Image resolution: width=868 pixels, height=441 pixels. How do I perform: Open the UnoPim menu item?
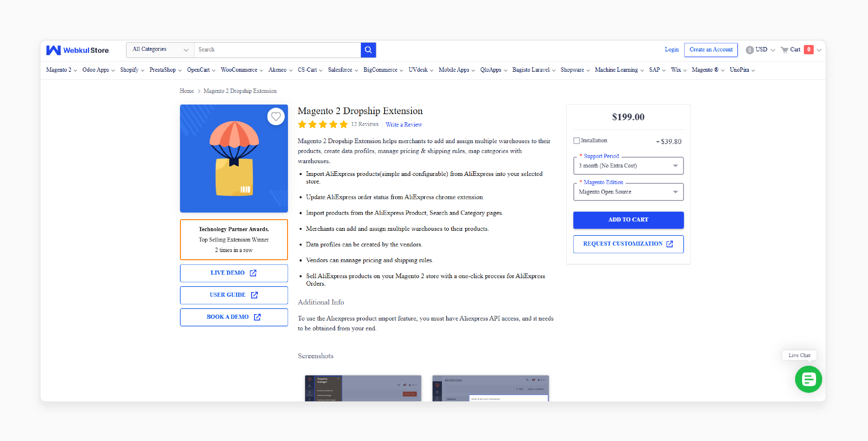[x=742, y=70]
